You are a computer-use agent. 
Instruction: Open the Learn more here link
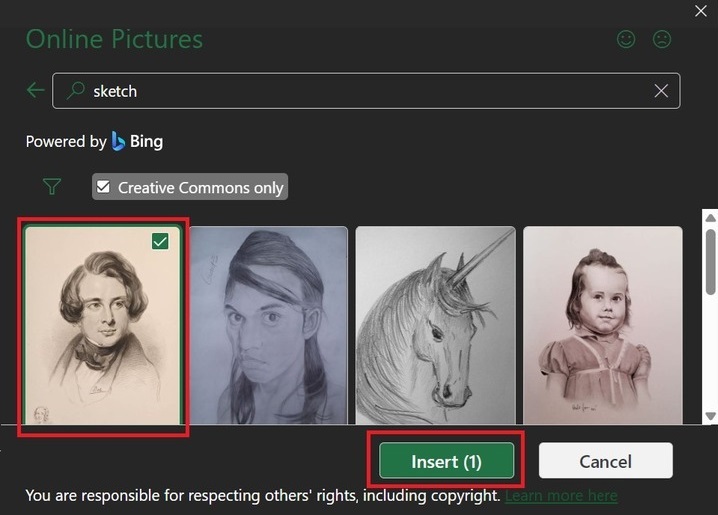pyautogui.click(x=560, y=495)
